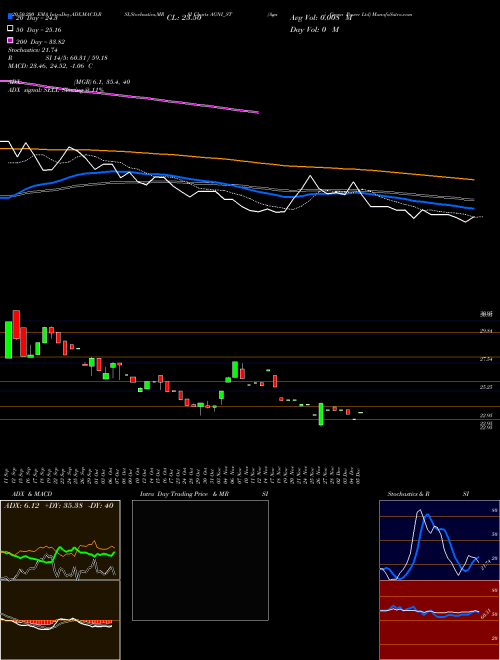The width and height of the screenshot is (500, 660).
Task: Click the 'SI 14/3: 60.31 / 59.18' value
Action: click(x=77, y=58)
